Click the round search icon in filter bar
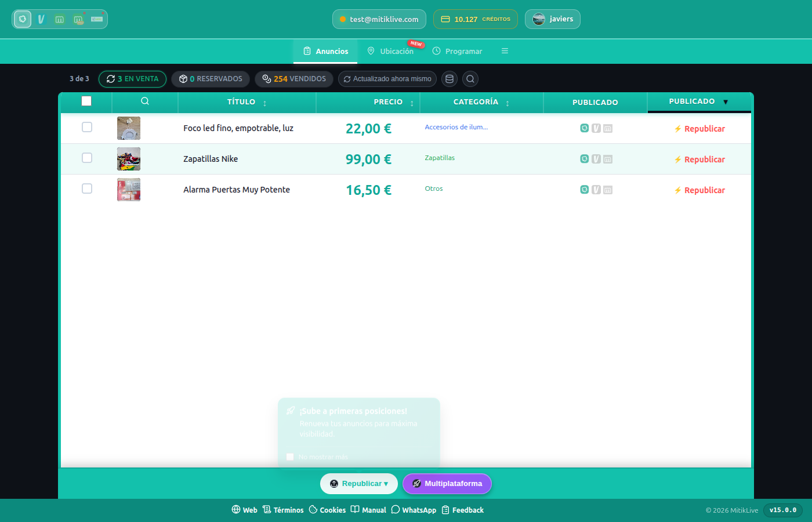The image size is (812, 522). (x=470, y=79)
